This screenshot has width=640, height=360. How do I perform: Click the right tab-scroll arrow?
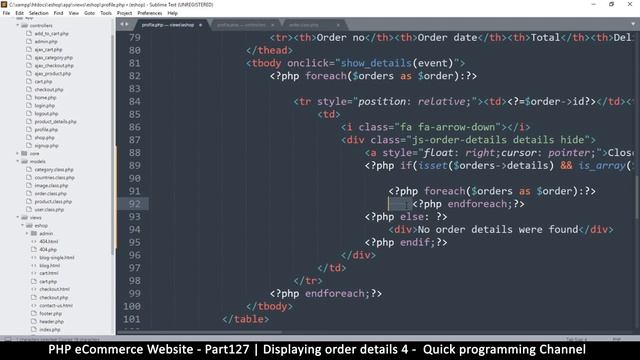(x=127, y=24)
